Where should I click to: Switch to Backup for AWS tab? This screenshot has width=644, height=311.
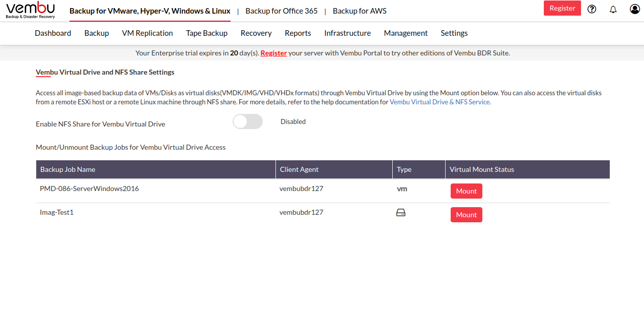click(x=360, y=11)
